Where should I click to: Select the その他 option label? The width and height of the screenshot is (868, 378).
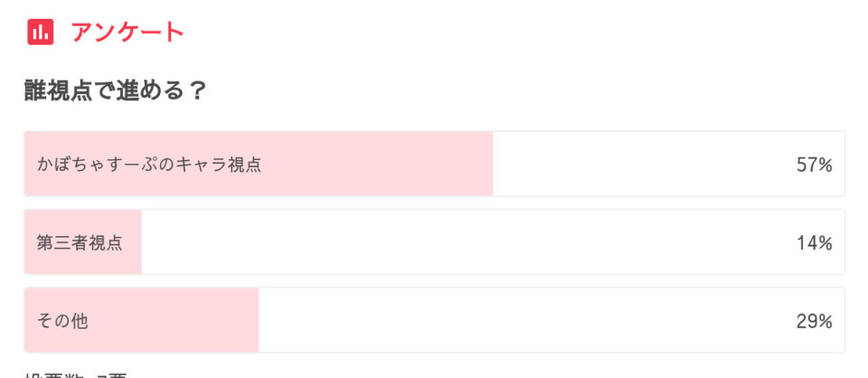(x=62, y=321)
